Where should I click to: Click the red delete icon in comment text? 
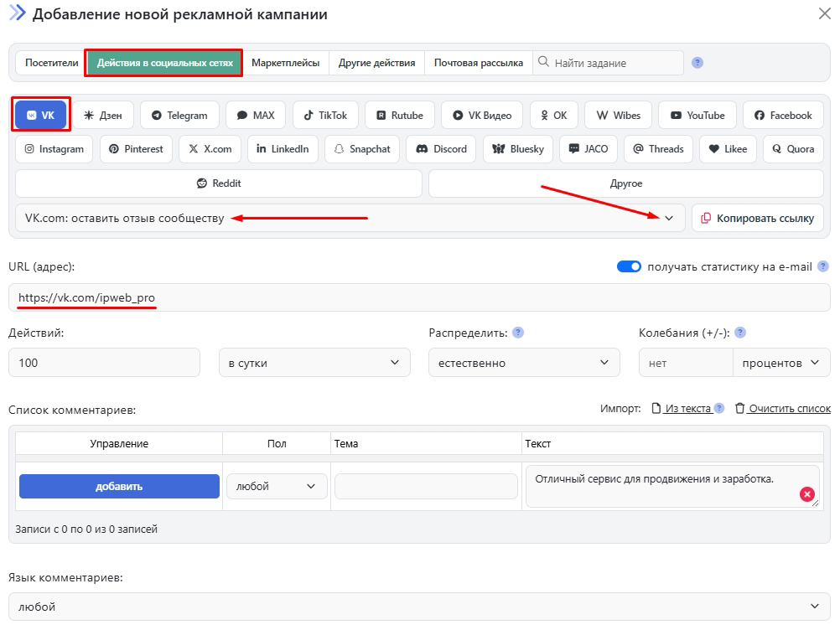[x=807, y=494]
